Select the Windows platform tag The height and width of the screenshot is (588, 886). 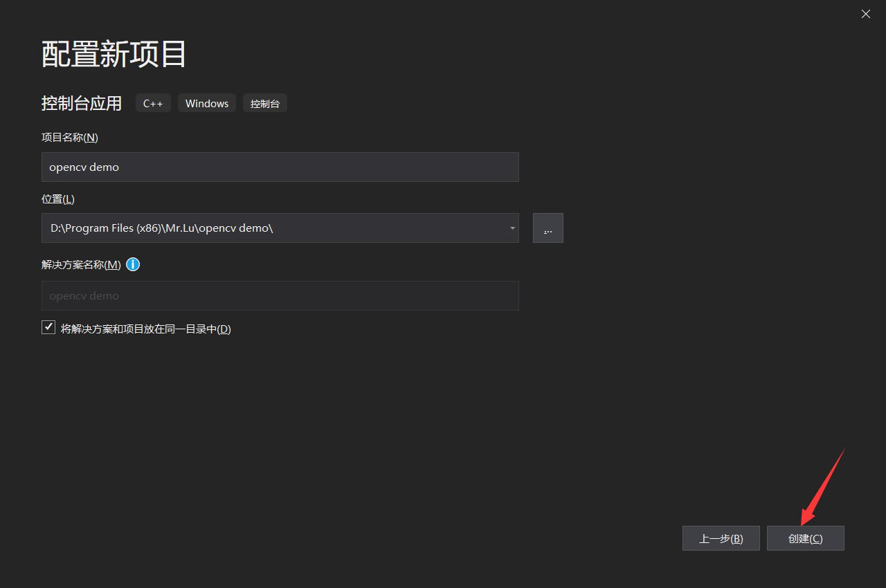tap(206, 102)
